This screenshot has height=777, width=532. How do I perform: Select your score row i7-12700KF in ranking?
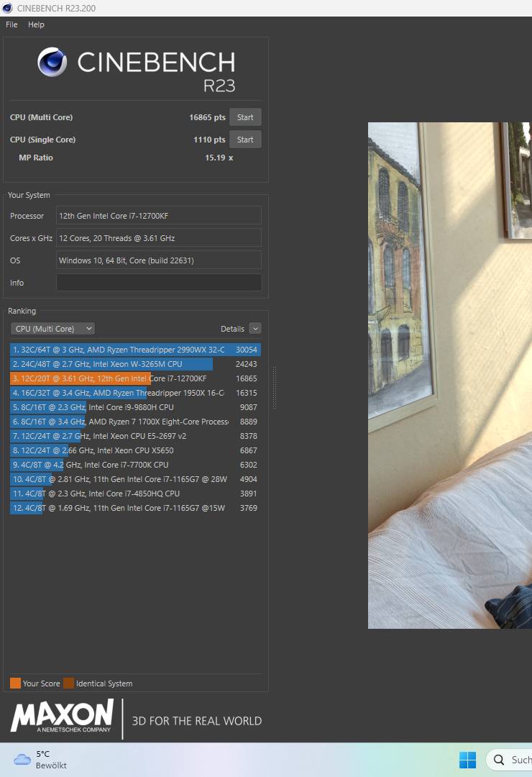135,378
